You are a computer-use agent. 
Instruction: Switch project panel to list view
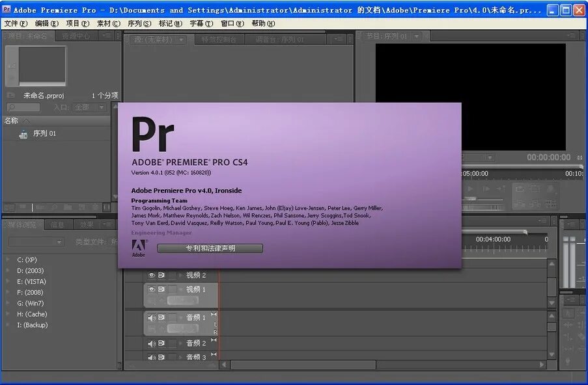tap(10, 207)
